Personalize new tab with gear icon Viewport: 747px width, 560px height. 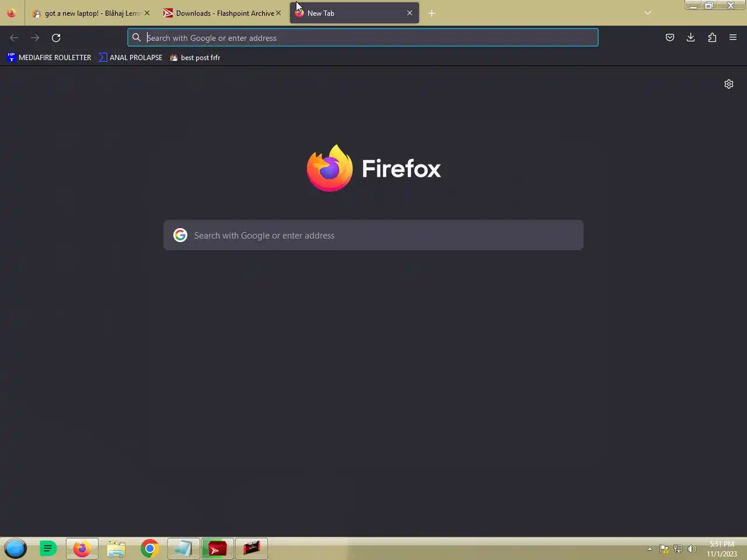[729, 84]
